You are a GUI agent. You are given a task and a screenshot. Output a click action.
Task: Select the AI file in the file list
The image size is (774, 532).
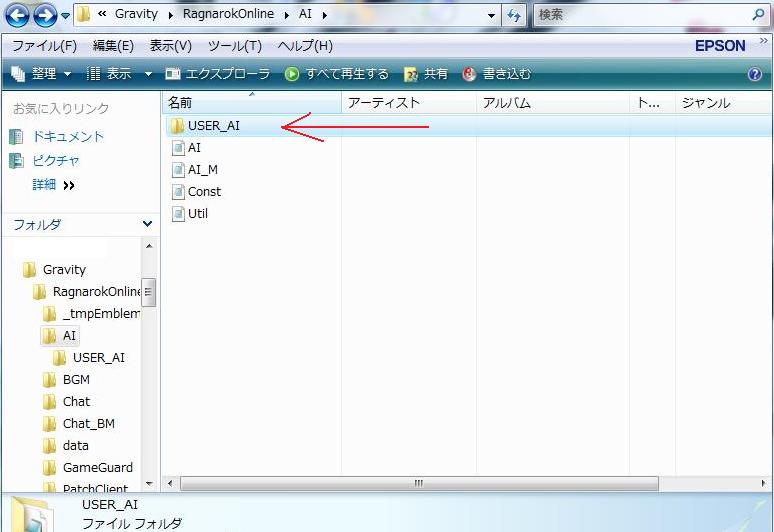186,148
